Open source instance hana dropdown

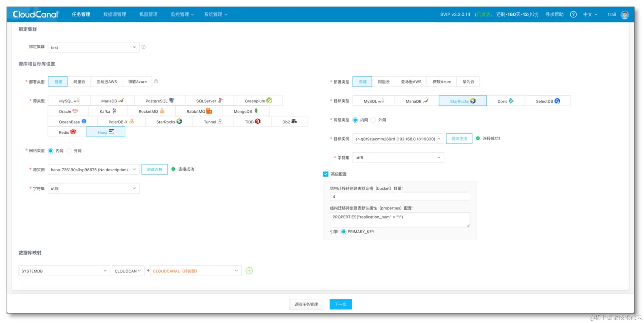pyautogui.click(x=94, y=169)
